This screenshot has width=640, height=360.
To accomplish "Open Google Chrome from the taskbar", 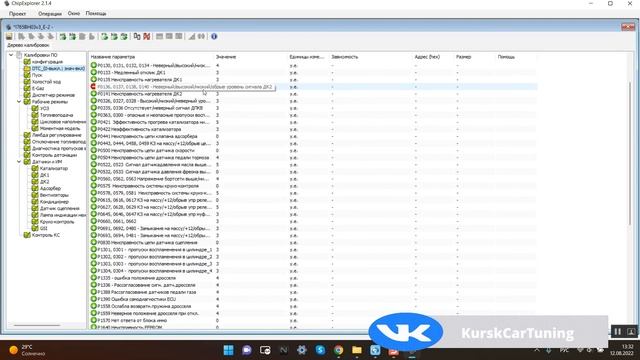I will 338,350.
